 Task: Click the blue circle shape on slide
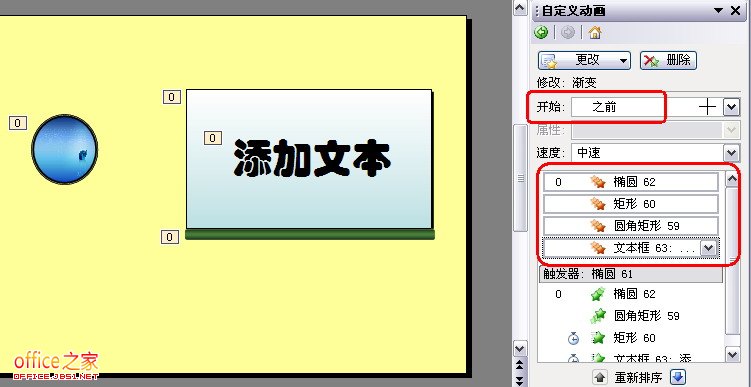(x=65, y=149)
